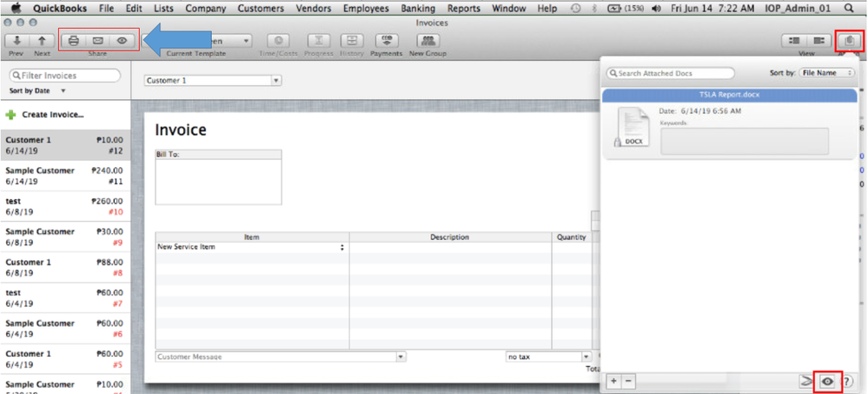Open the Customer Message dropdown arrow

pyautogui.click(x=401, y=357)
